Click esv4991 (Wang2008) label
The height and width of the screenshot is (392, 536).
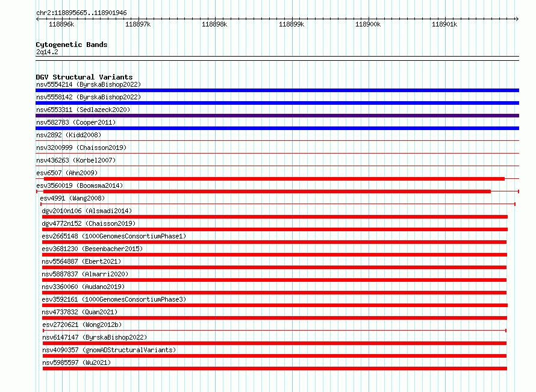(x=72, y=198)
